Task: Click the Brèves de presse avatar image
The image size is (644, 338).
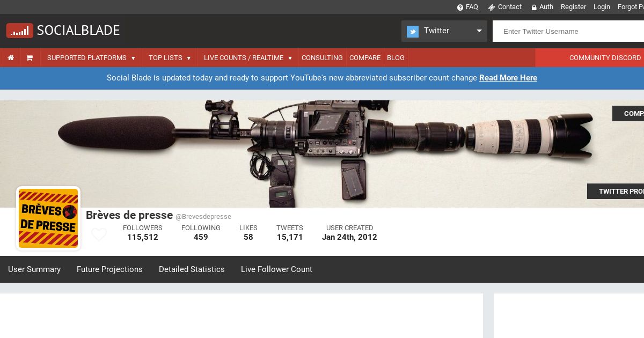Action: tap(48, 218)
